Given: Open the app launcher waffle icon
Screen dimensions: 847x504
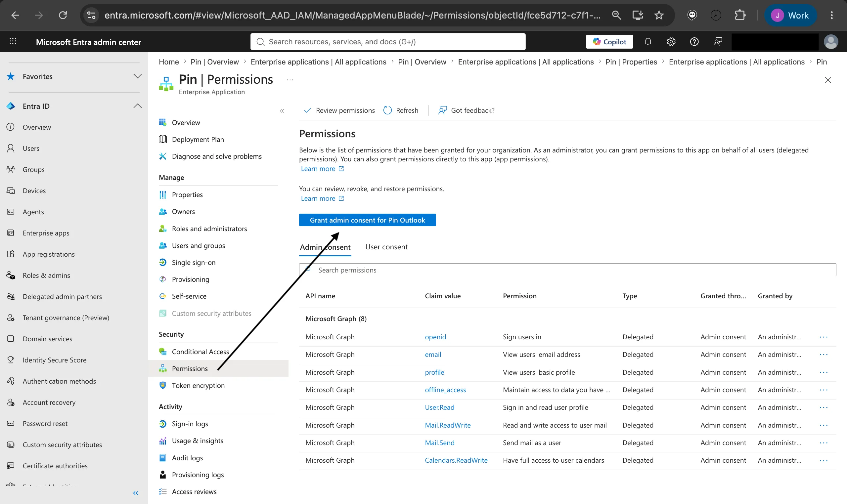Looking at the screenshot, I should (x=13, y=41).
